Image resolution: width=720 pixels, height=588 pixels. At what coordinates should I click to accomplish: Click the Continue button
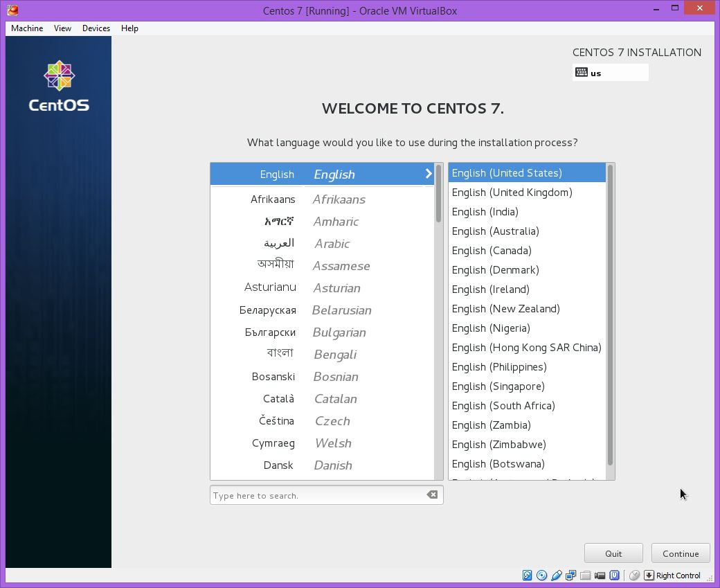681,553
